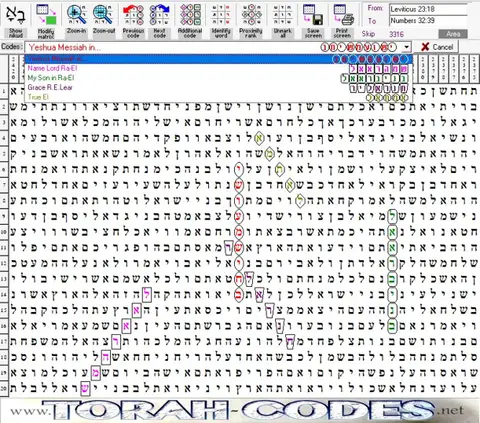Select Name Lord Ra-El from code list

[219, 69]
